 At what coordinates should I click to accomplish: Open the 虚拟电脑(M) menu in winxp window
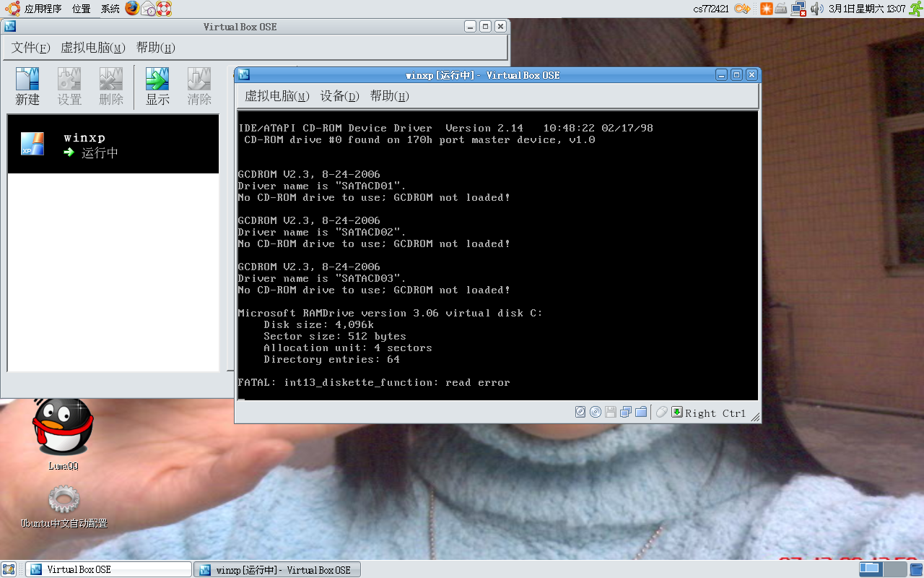point(277,96)
